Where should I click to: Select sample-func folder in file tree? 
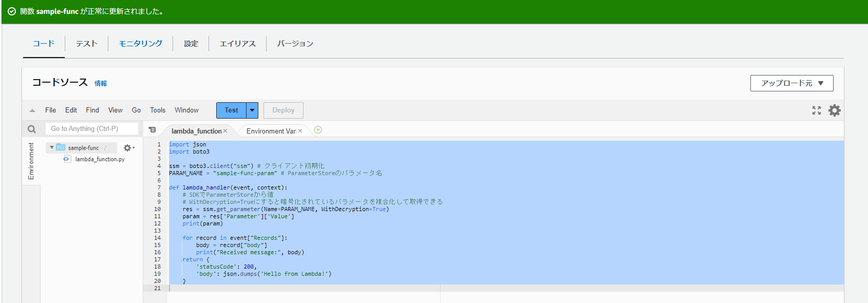click(83, 148)
